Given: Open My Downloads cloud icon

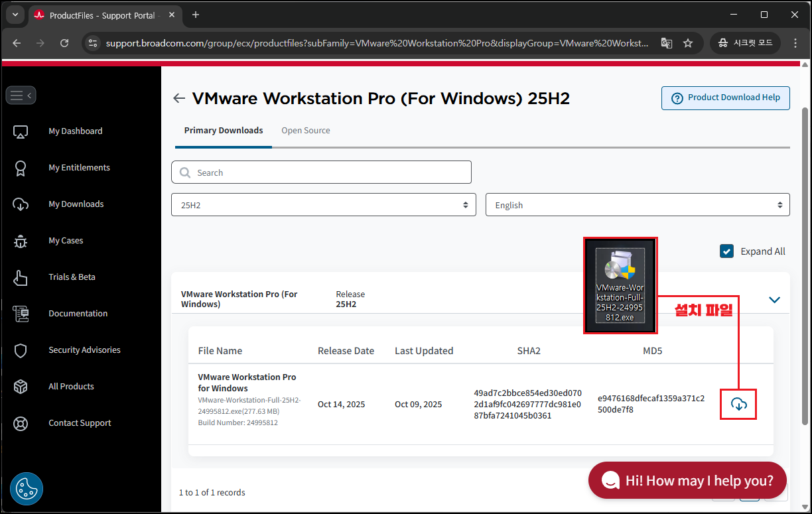Looking at the screenshot, I should pos(21,204).
